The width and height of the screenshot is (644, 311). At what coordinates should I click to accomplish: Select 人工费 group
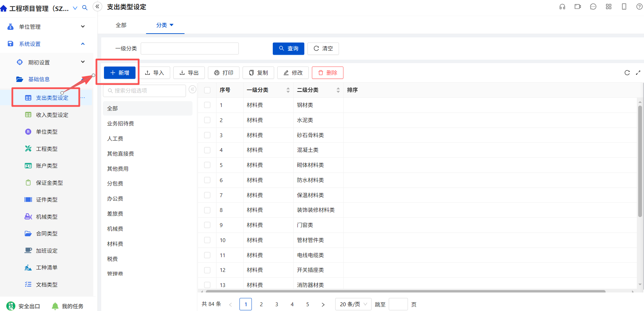coord(148,139)
